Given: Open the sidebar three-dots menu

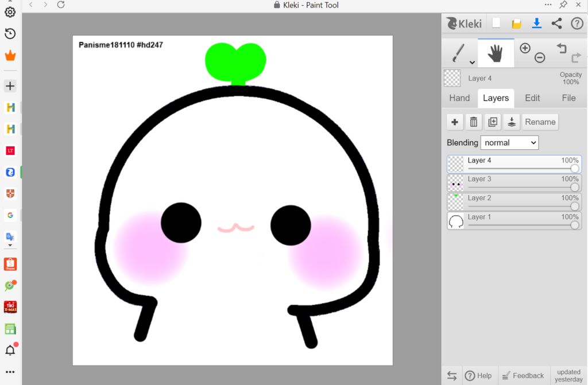Looking at the screenshot, I should (x=10, y=372).
